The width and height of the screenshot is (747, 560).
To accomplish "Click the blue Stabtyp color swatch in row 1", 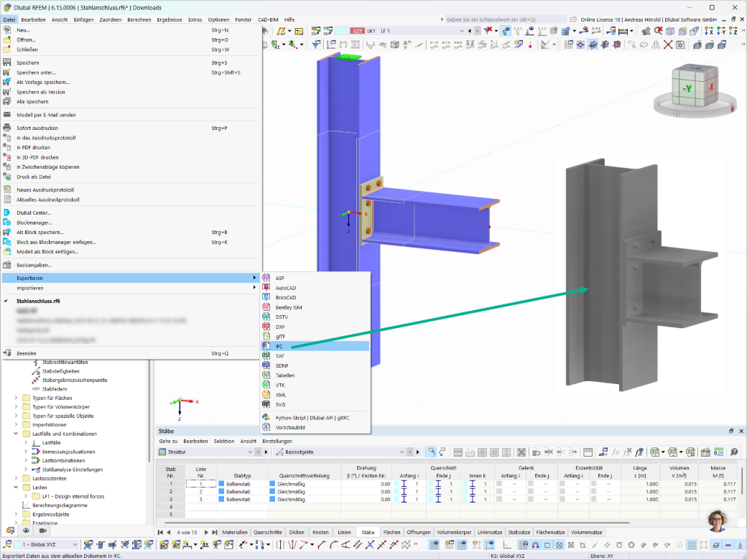I will (221, 484).
